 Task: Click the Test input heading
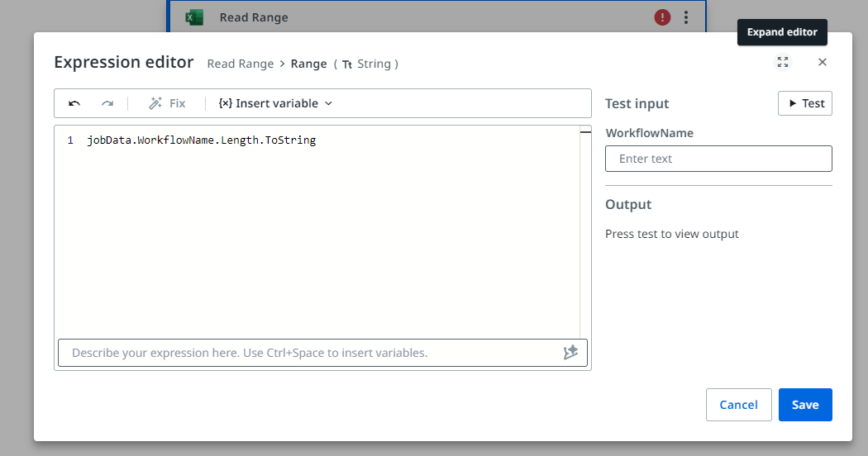click(637, 103)
